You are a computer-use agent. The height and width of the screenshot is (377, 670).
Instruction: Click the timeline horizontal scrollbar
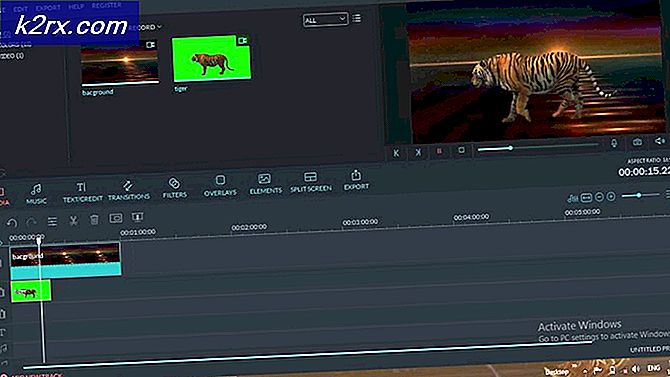coord(308,356)
